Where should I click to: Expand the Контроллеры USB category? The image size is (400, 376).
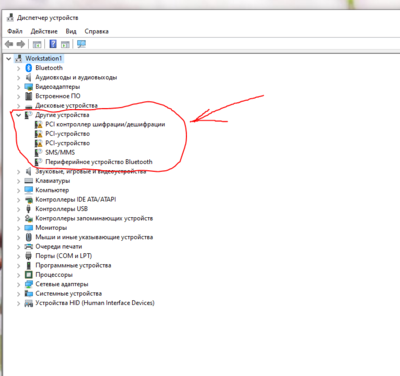tap(18, 209)
